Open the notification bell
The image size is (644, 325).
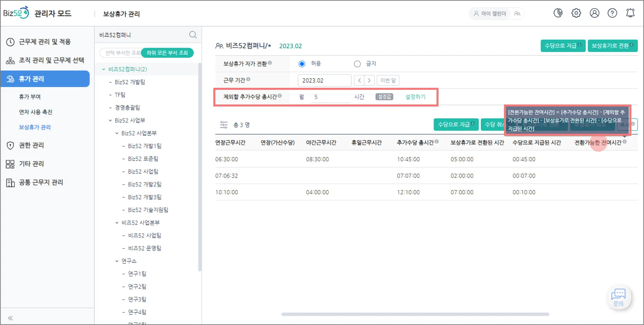coord(630,13)
